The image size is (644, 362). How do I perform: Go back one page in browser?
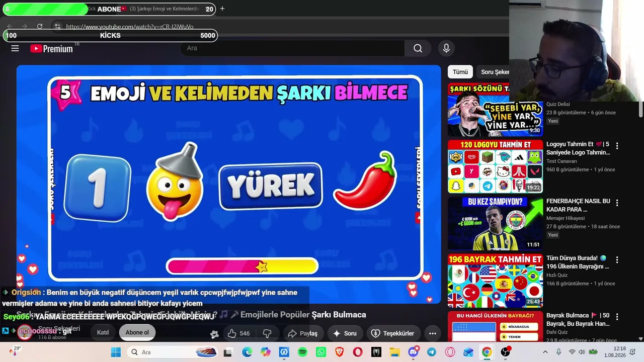point(10,26)
